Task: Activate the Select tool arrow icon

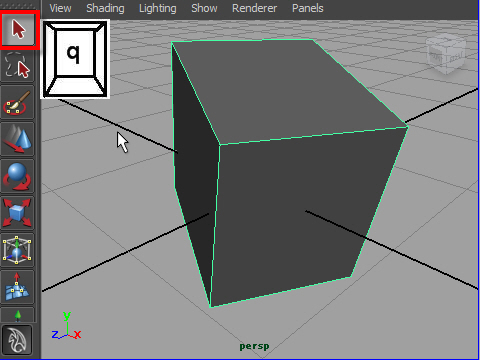Action: tap(18, 30)
